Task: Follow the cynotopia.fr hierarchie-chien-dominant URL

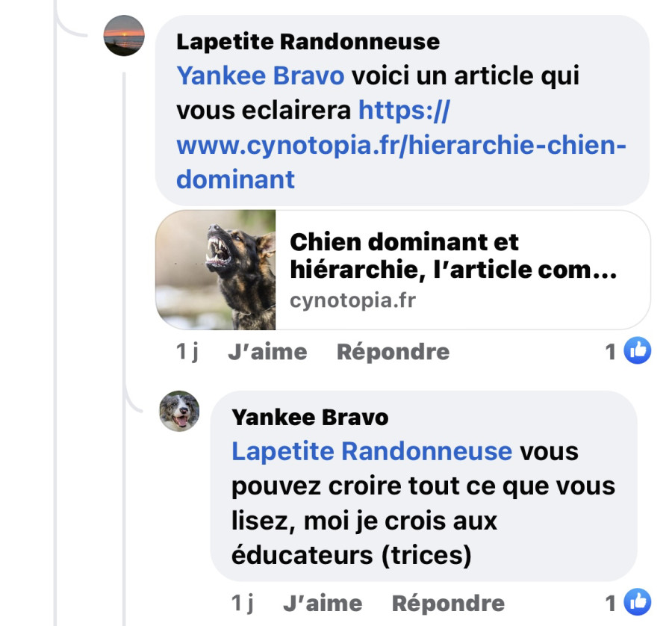Action: (401, 144)
